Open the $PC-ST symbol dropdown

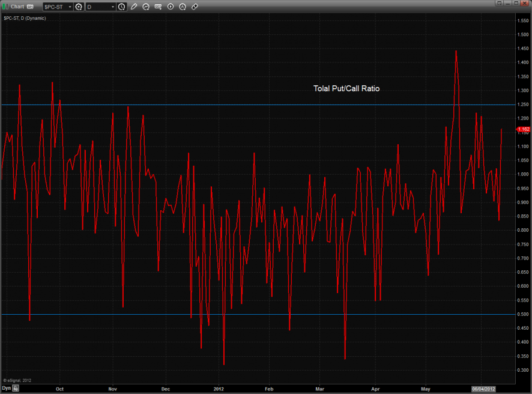[x=58, y=7]
